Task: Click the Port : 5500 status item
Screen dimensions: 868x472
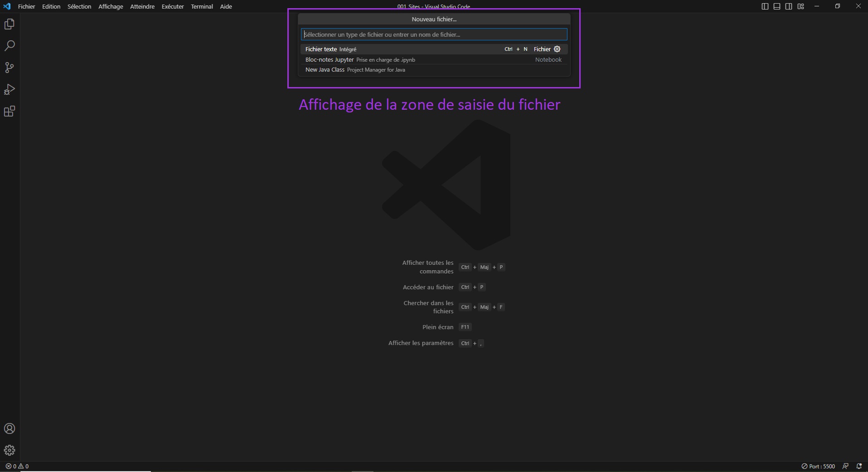Action: (x=818, y=466)
